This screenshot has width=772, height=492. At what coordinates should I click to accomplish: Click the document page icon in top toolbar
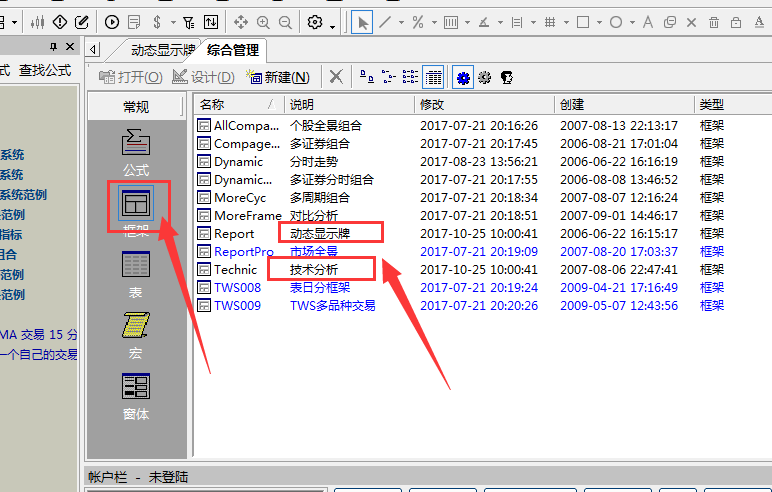coord(134,22)
